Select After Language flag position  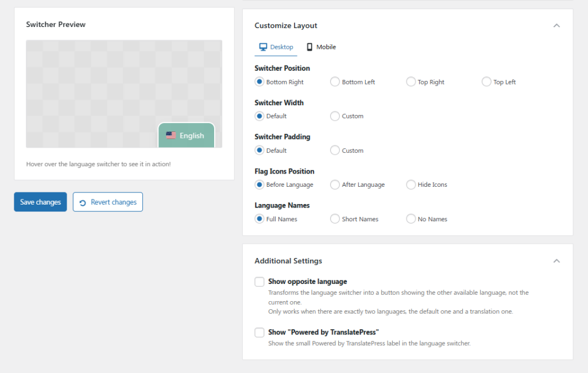tap(335, 184)
